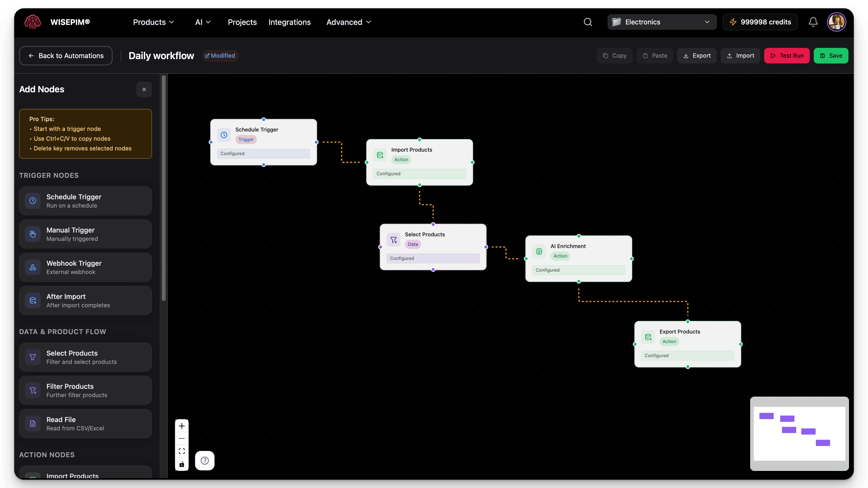The width and height of the screenshot is (868, 488).
Task: Click the notification bell icon
Action: [x=813, y=22]
